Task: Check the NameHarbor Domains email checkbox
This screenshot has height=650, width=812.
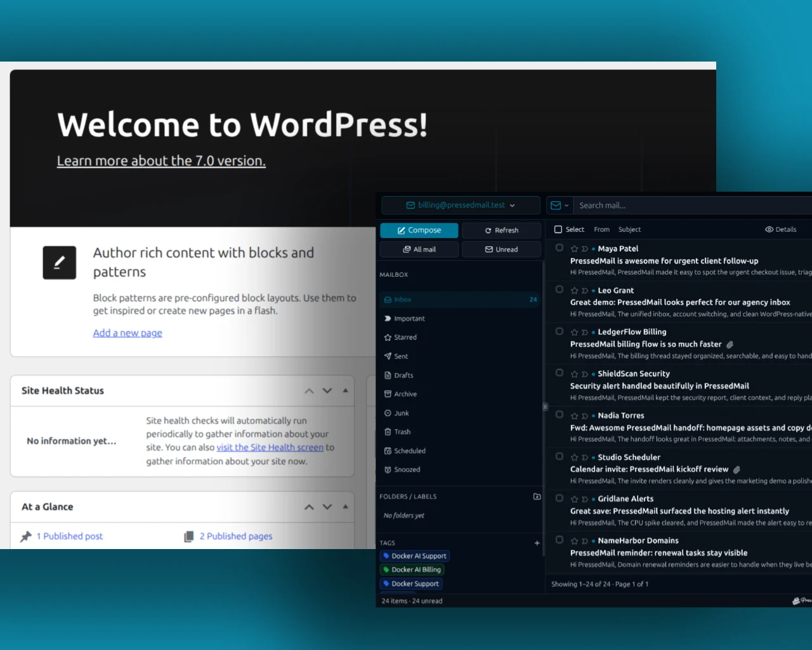Action: pyautogui.click(x=560, y=540)
